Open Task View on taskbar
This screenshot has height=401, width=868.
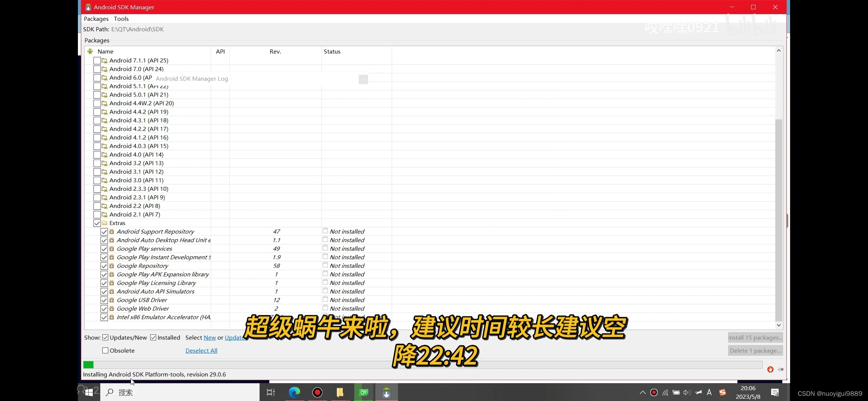click(271, 392)
